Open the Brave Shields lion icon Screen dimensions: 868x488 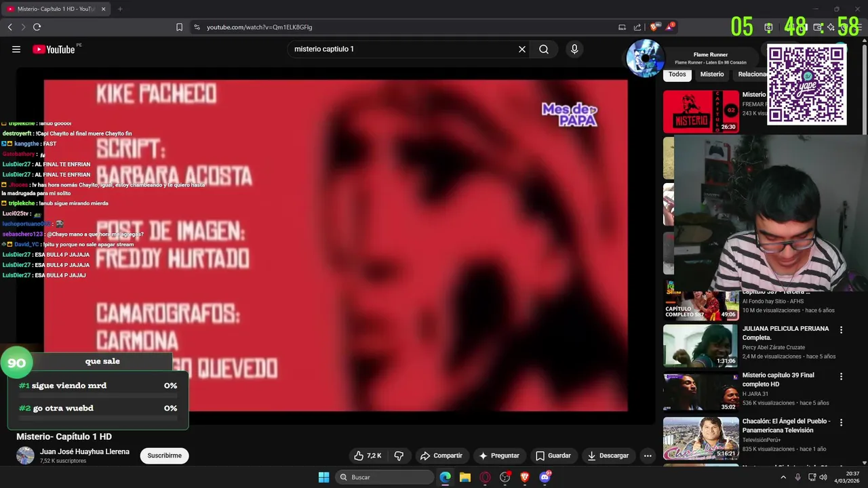[x=654, y=27]
